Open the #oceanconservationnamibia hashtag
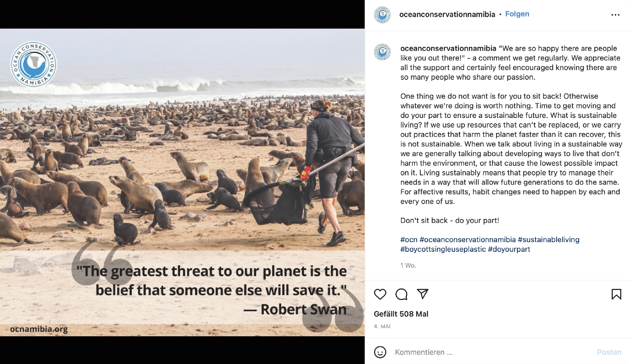637x364 pixels. (x=468, y=240)
